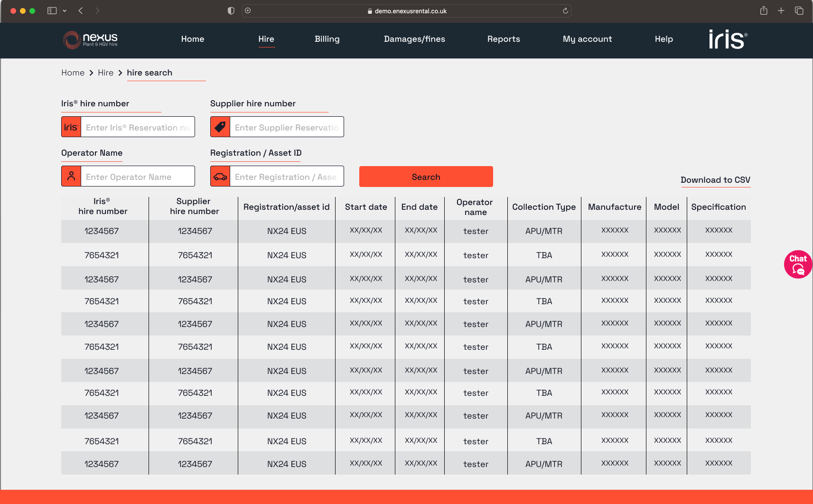Viewport: 813px width, 504px height.
Task: Click the Home breadcrumb link
Action: 73,73
